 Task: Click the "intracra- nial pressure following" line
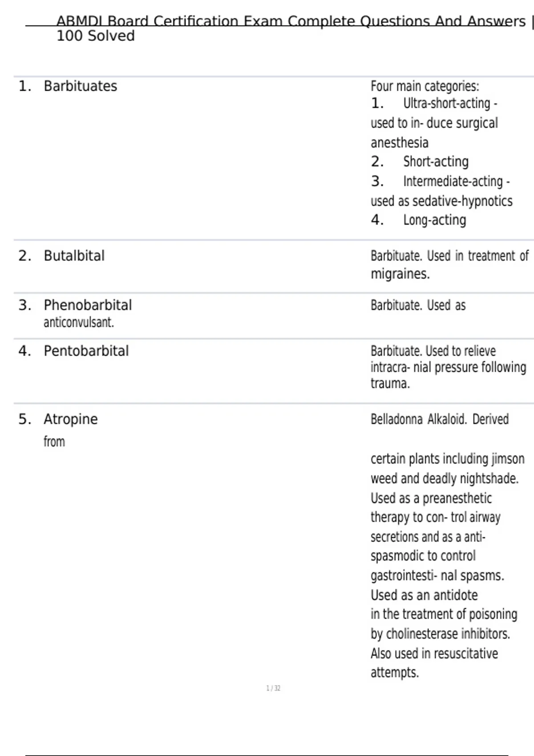(448, 367)
